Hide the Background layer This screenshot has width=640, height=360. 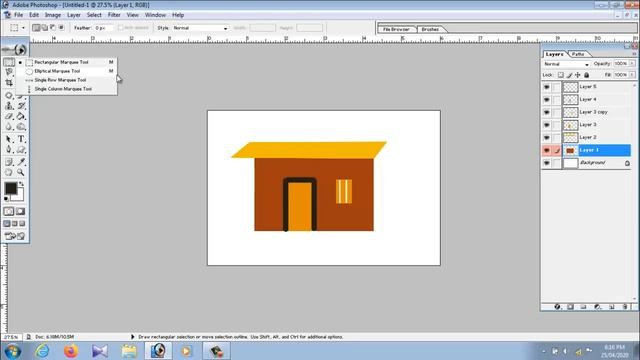(547, 163)
